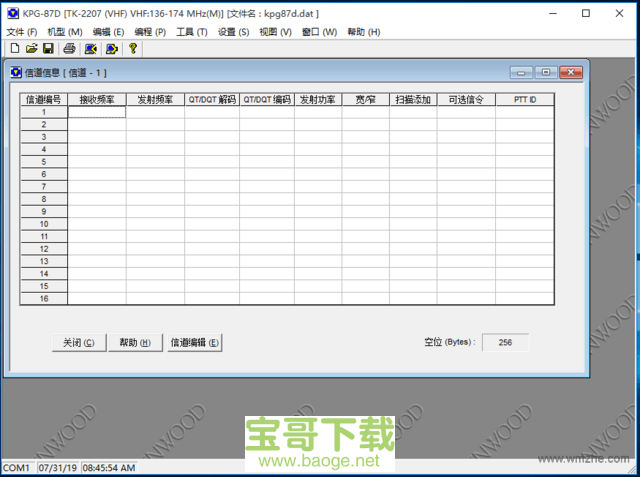Click the 宽/窄 column header
640x477 pixels.
(x=366, y=100)
